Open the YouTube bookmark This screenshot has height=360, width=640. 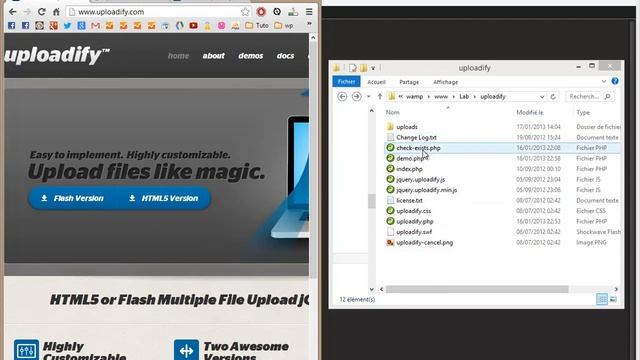tap(193, 25)
